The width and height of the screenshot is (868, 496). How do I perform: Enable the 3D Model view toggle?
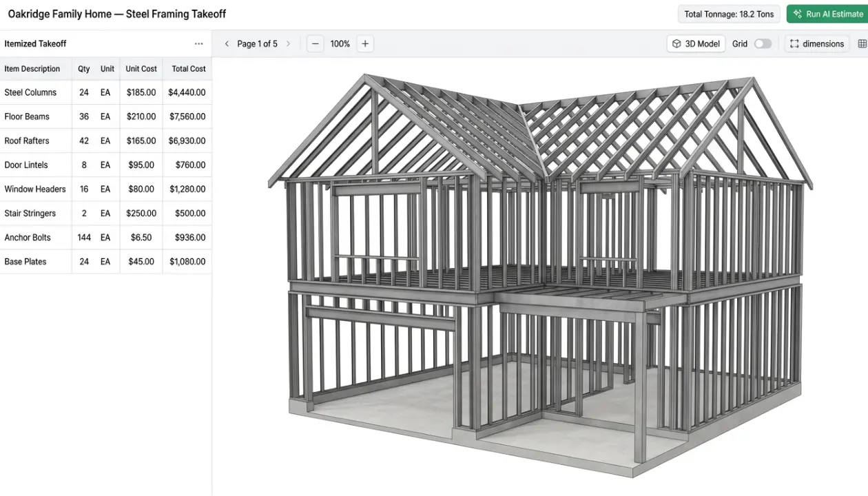696,43
